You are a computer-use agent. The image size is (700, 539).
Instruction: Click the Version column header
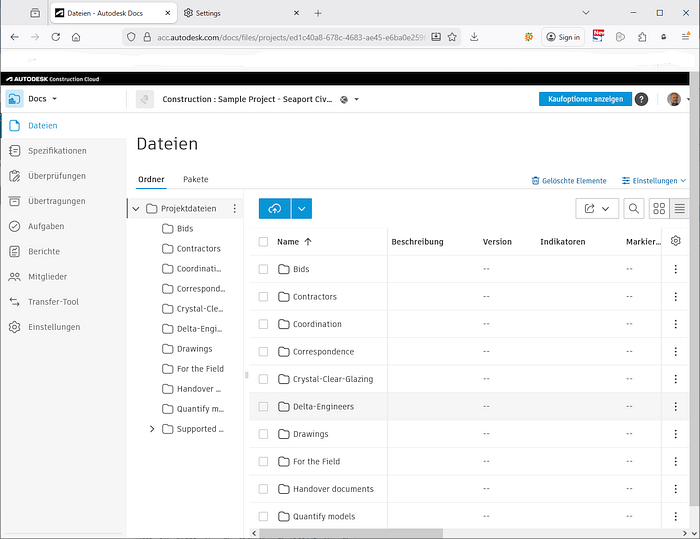[497, 242]
